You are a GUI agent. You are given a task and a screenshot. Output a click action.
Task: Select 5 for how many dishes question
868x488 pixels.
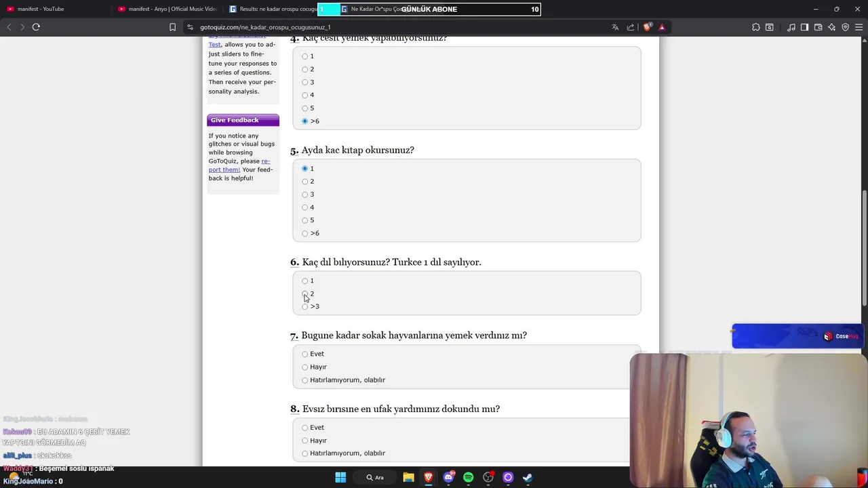(305, 108)
